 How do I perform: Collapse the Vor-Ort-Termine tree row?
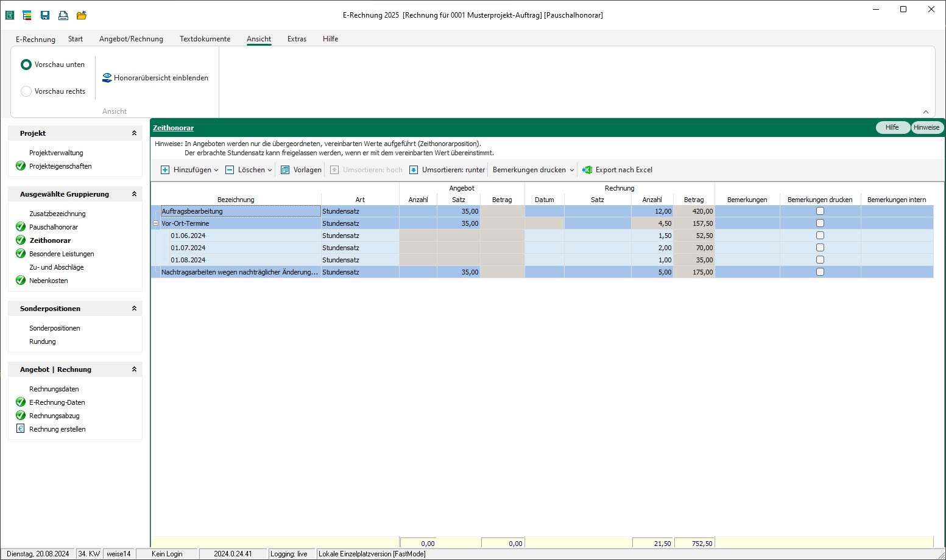155,223
